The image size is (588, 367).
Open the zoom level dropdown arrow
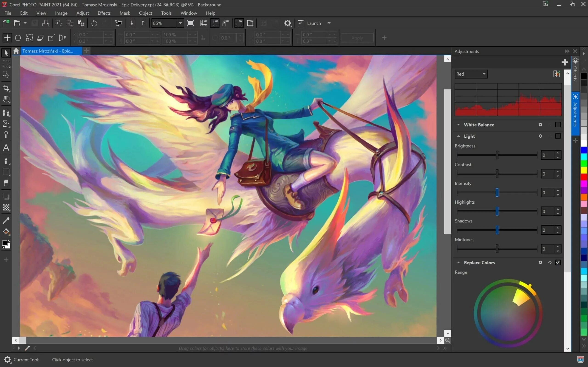(180, 23)
